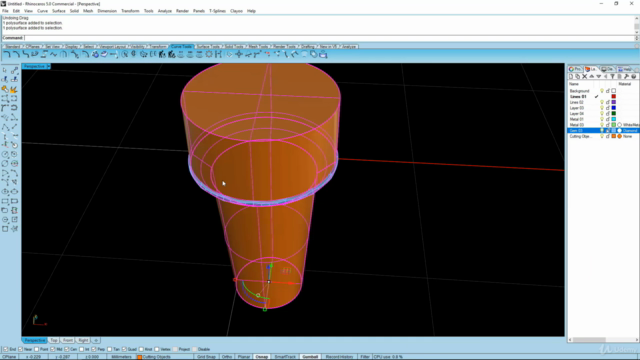The height and width of the screenshot is (360, 640).
Task: Change the cyan color swatch of Metal 01
Action: [x=613, y=119]
